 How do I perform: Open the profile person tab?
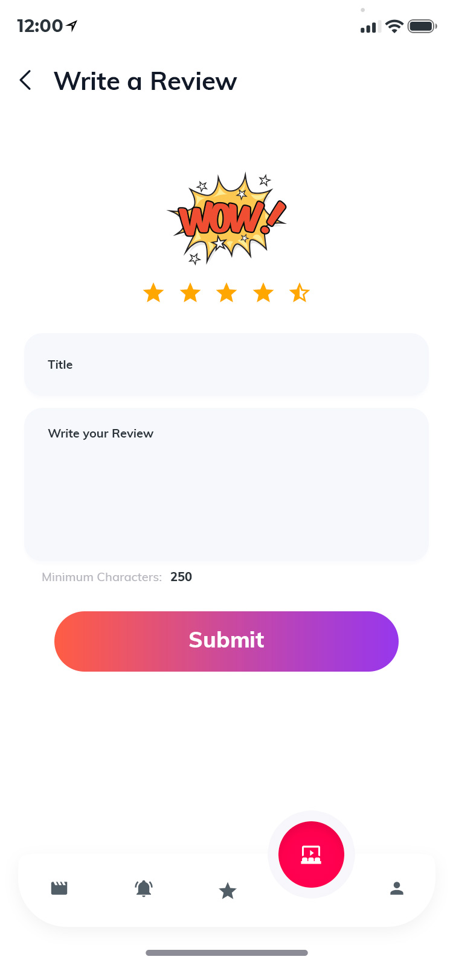pyautogui.click(x=397, y=888)
